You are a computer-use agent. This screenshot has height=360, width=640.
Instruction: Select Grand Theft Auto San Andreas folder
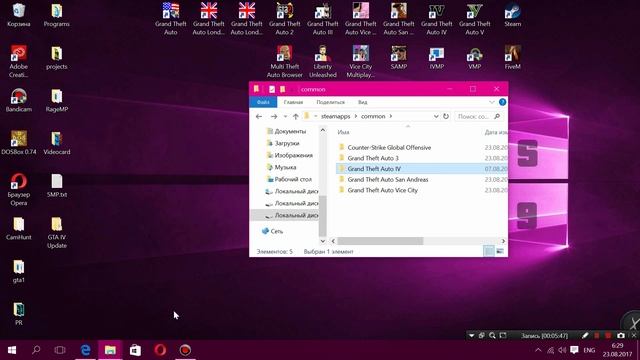[384, 179]
